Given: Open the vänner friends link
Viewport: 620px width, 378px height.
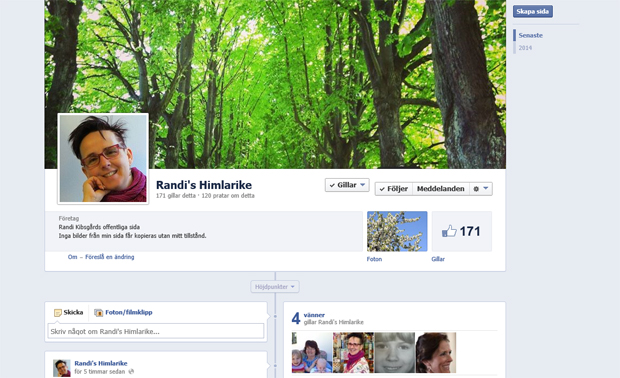Looking at the screenshot, I should tap(314, 315).
